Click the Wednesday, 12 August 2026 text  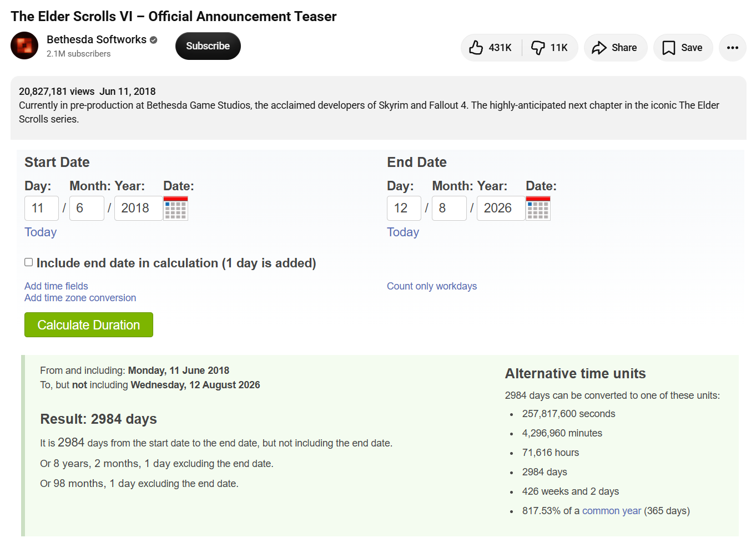click(195, 385)
